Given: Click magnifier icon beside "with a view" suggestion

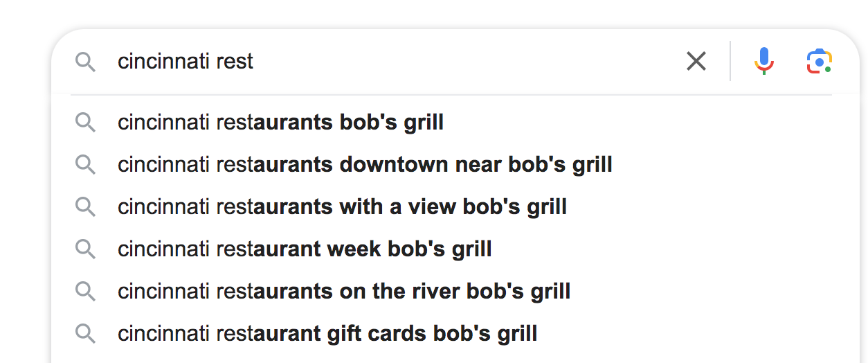Looking at the screenshot, I should [85, 206].
